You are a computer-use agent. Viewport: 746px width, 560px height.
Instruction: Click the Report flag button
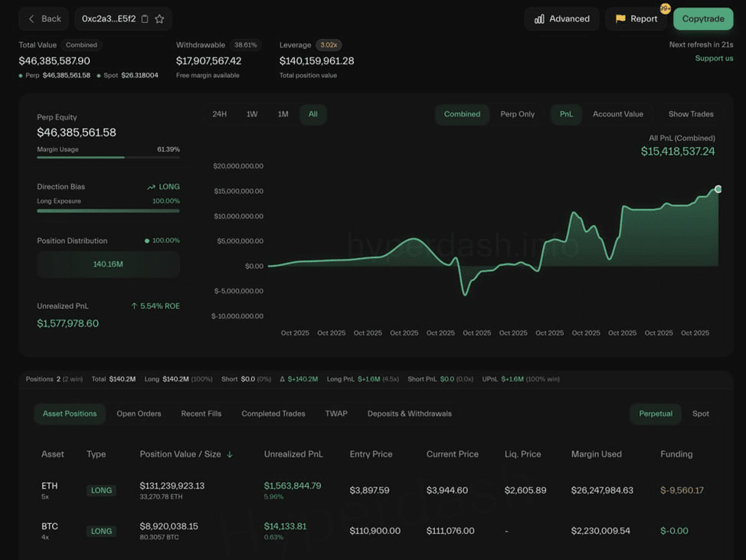coord(636,18)
